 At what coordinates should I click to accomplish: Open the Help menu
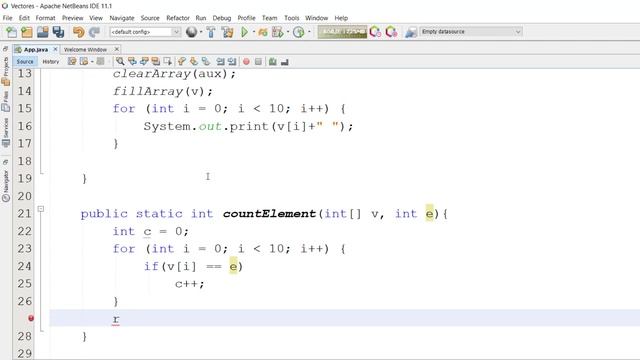click(341, 18)
